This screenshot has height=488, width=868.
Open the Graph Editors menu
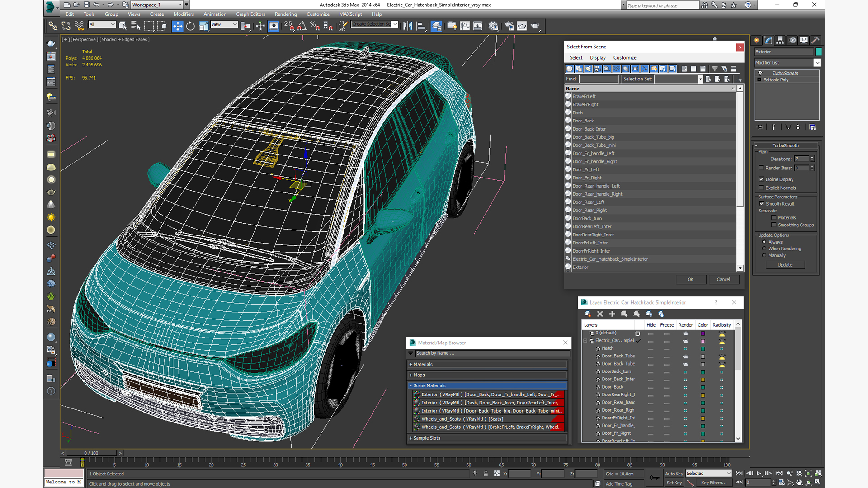point(250,14)
